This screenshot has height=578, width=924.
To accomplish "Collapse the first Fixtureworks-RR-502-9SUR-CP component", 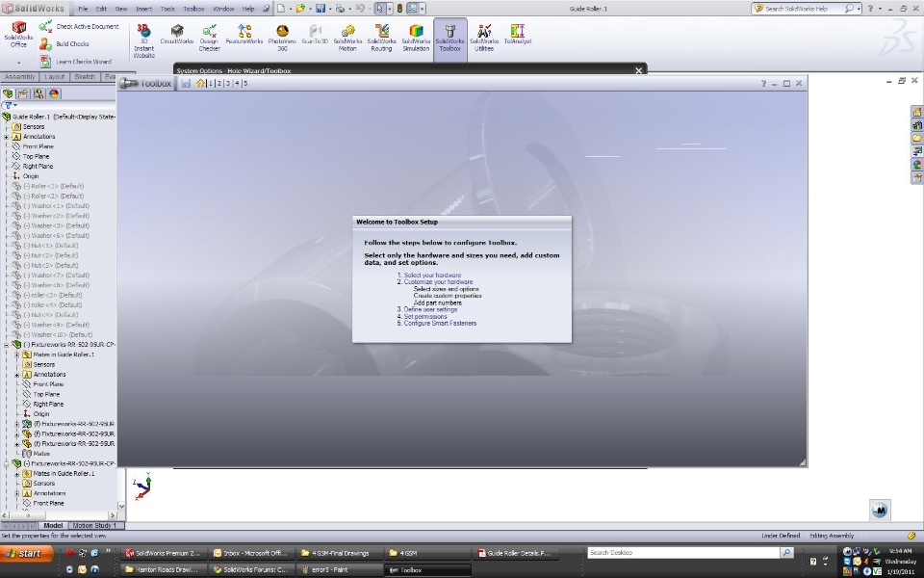I will point(7,345).
